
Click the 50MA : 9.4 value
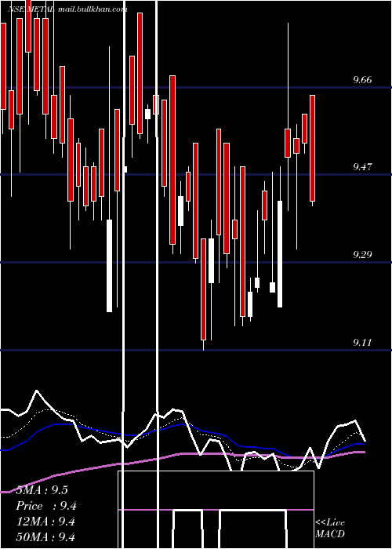pos(45,536)
